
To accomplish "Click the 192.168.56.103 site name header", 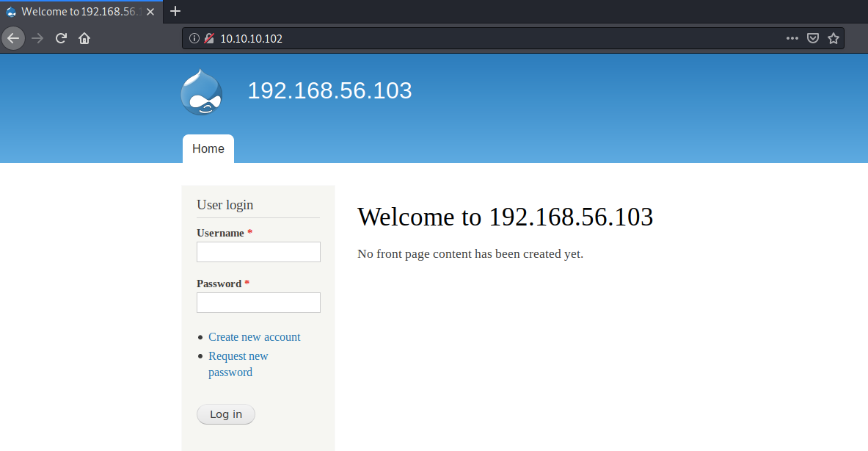I will pyautogui.click(x=329, y=91).
